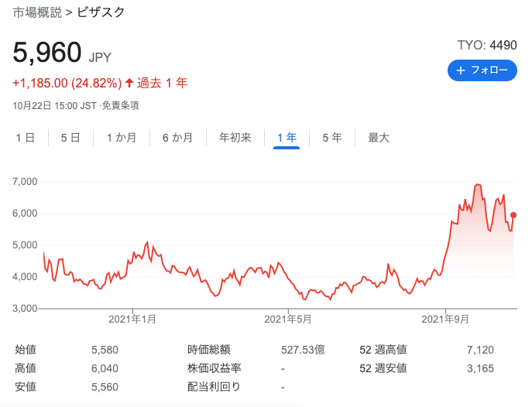Click the 3,000 y-axis label
The width and height of the screenshot is (532, 407).
pyautogui.click(x=25, y=309)
